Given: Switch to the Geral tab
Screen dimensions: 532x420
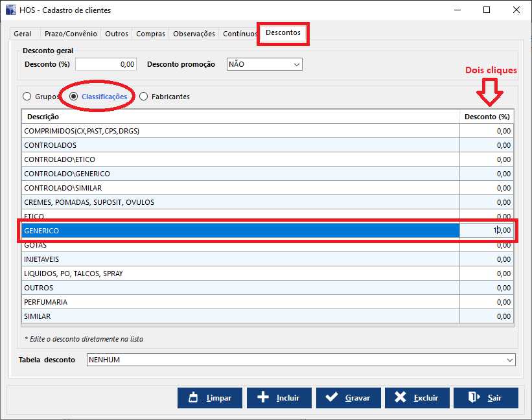Looking at the screenshot, I should 23,34.
